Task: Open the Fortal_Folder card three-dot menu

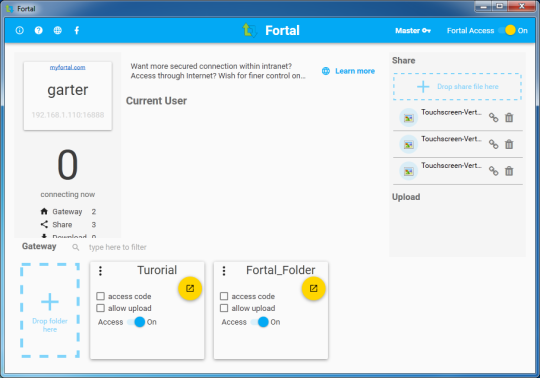Action: point(224,271)
